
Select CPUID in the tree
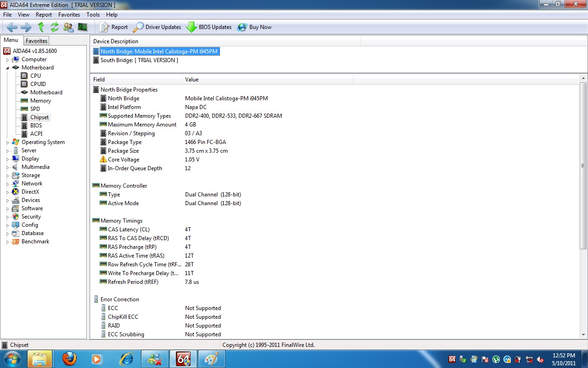tap(38, 84)
